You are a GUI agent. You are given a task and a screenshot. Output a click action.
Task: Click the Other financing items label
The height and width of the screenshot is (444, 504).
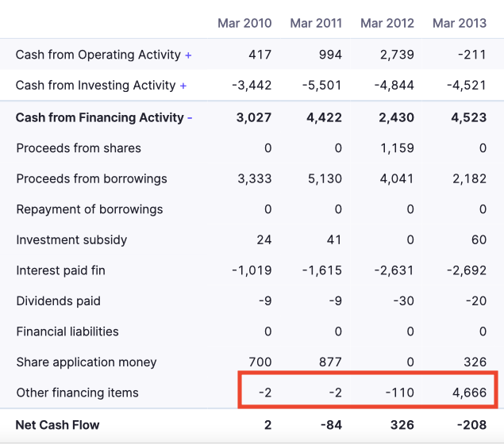pos(77,392)
